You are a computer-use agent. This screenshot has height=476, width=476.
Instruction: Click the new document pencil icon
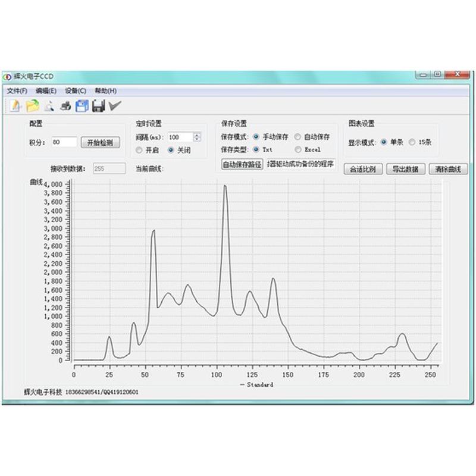(15, 106)
